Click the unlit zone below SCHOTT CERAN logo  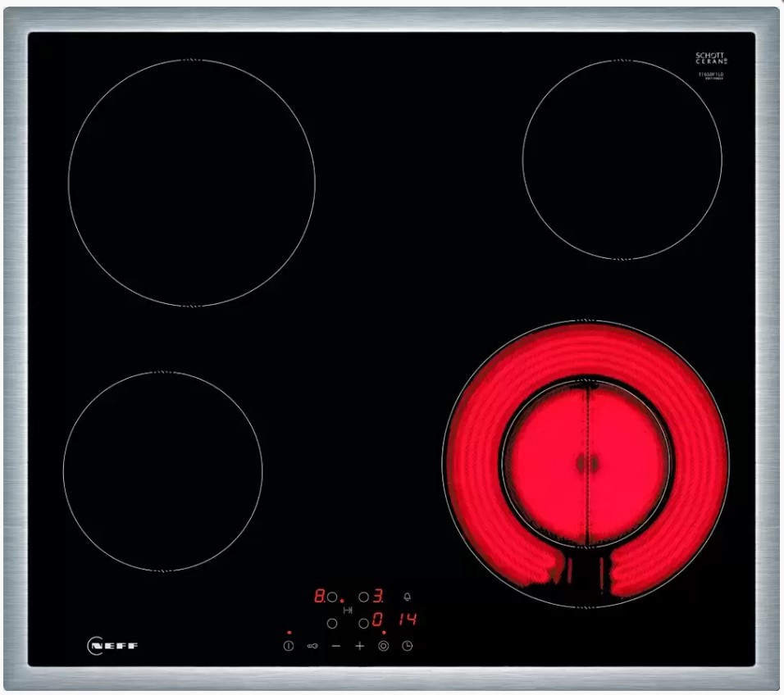[622, 159]
